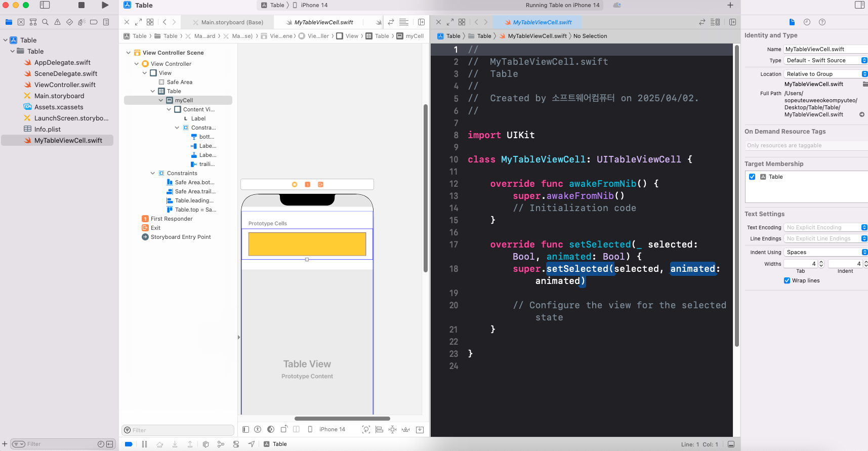The image size is (868, 451).
Task: Open the Issue navigator warning icon
Action: pos(57,22)
